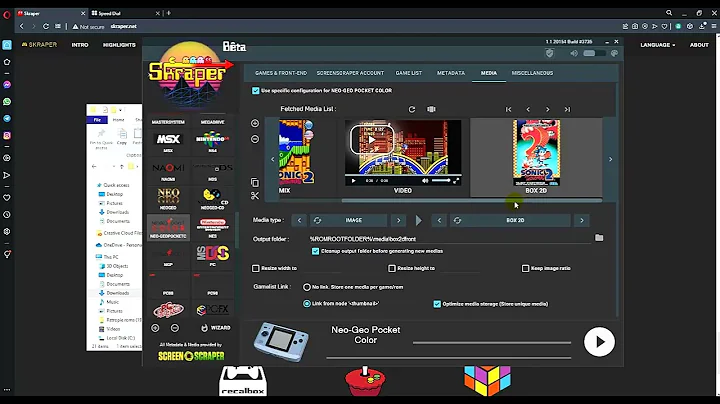Remove system with minus icon near Wizard

(x=175, y=328)
